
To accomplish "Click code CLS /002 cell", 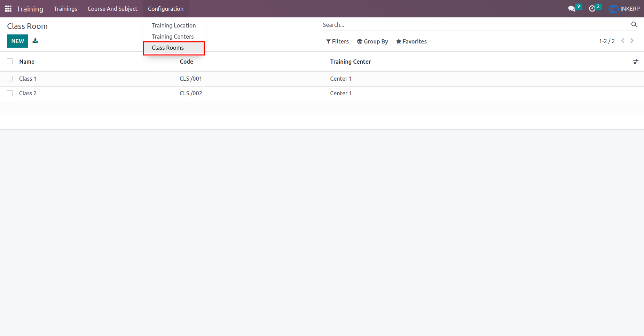I will (191, 93).
